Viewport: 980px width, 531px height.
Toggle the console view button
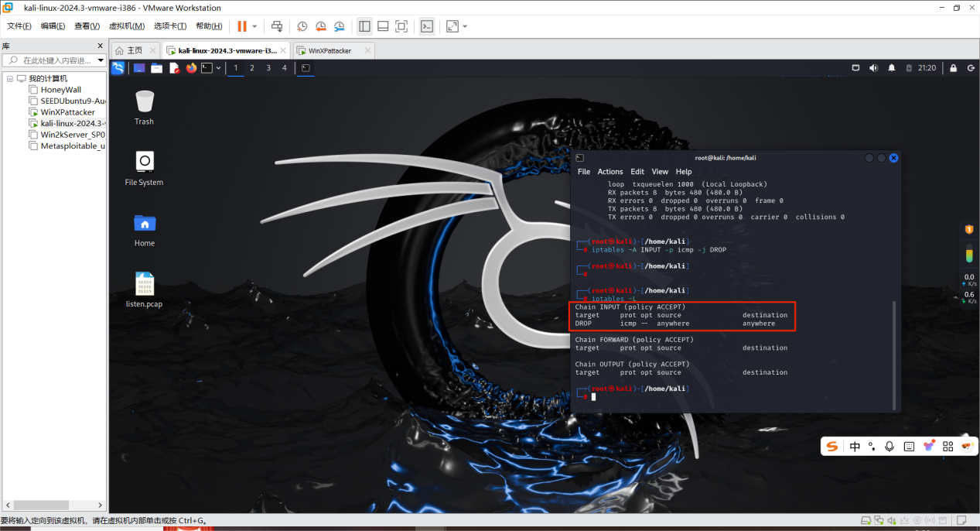[427, 26]
